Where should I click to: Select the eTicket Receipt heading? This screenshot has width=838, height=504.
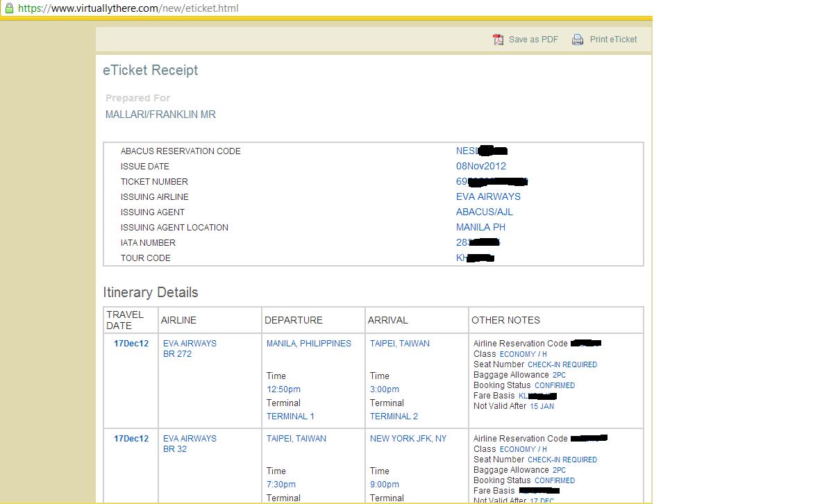151,70
